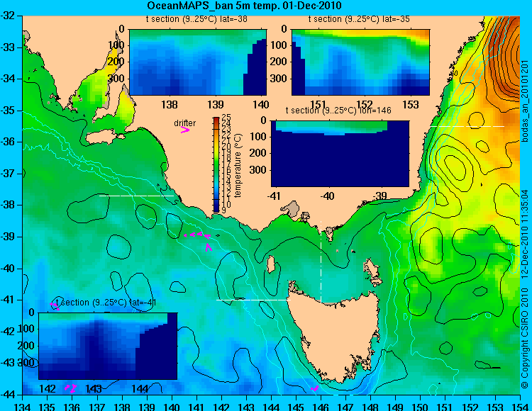Click the 'temperature (°C)' color bar label
The height and width of the screenshot is (411, 532).
point(238,165)
